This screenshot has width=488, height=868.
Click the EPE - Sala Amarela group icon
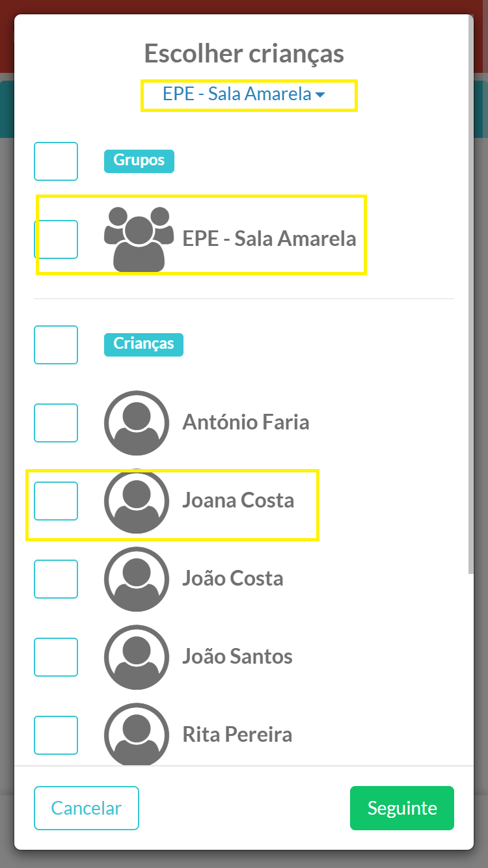pos(139,239)
